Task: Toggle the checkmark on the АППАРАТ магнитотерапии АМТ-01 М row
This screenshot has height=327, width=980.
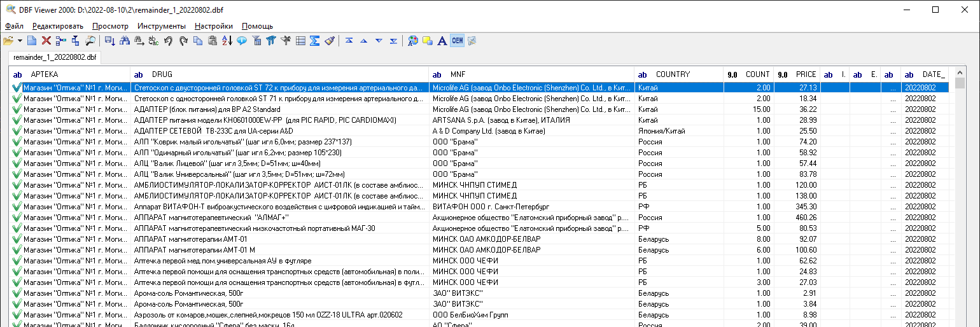Action: tap(17, 249)
